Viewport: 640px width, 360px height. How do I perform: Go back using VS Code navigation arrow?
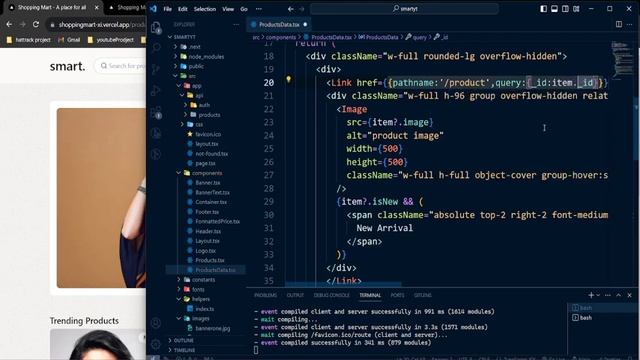pos(291,9)
